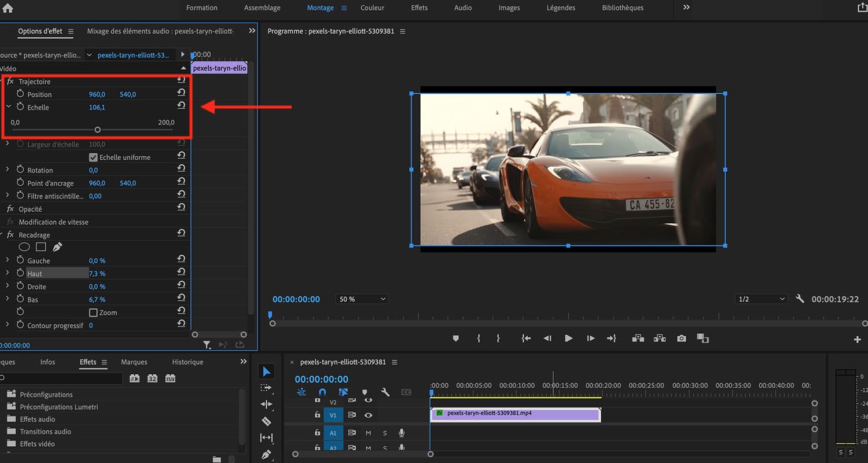The height and width of the screenshot is (463, 868).
Task: Enable the Recadrage Zoom checkbox
Action: [93, 313]
